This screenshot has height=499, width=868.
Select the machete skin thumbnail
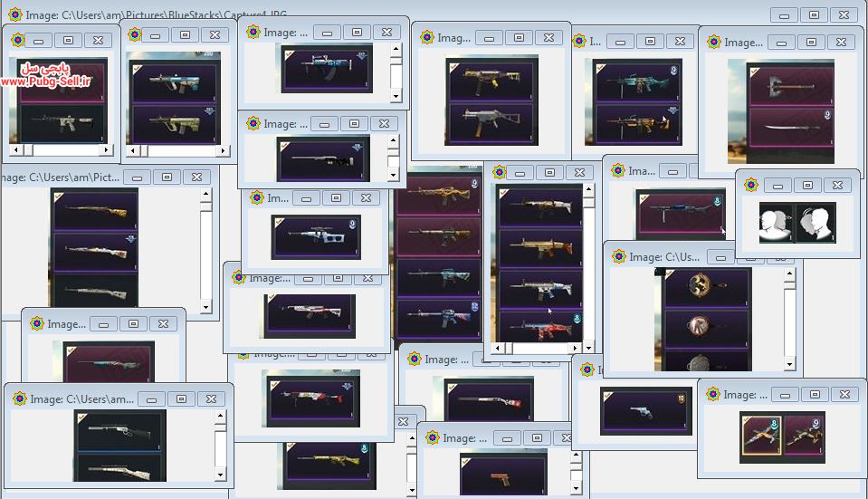[x=791, y=128]
